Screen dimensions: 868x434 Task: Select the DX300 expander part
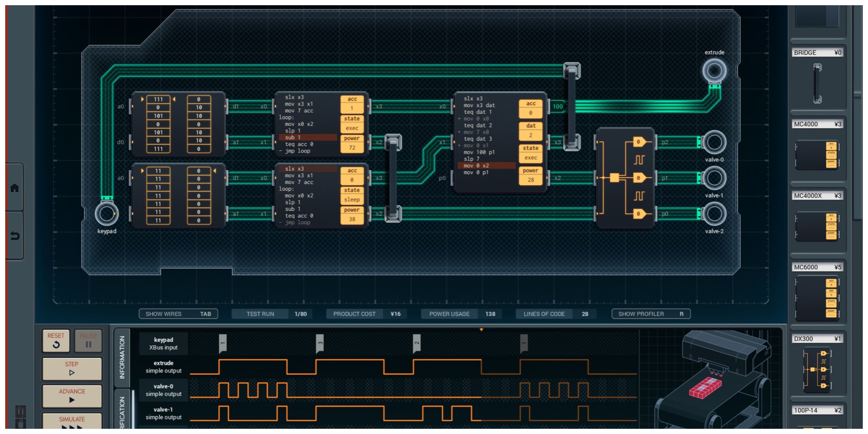[817, 369]
